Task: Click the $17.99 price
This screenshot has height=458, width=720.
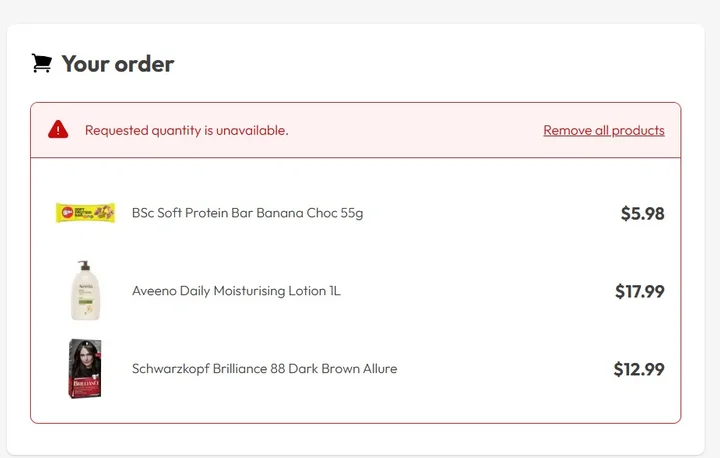Action: pos(639,292)
